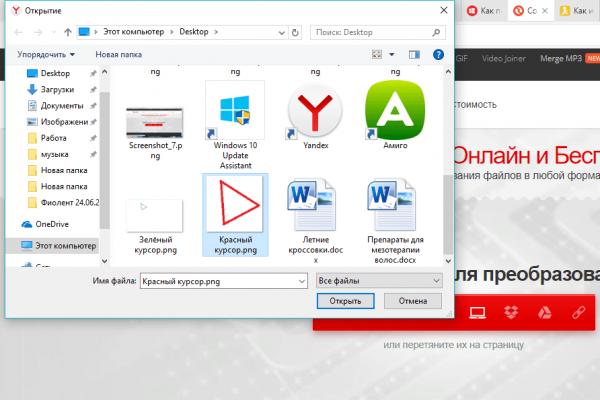Viewport: 600px width, 400px height.
Task: Open Video Joiner on the webpage
Action: 503,59
